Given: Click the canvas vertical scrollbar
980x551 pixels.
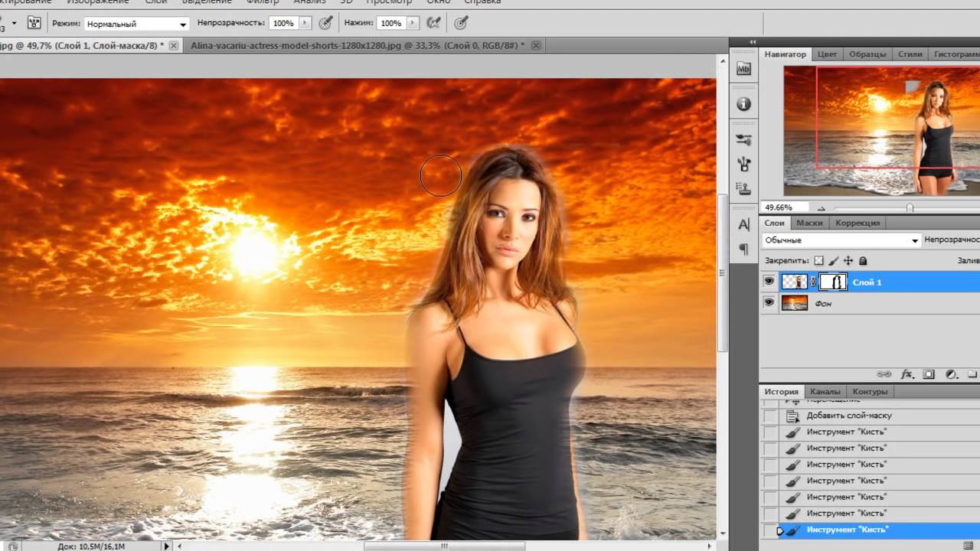Looking at the screenshot, I should (x=724, y=272).
